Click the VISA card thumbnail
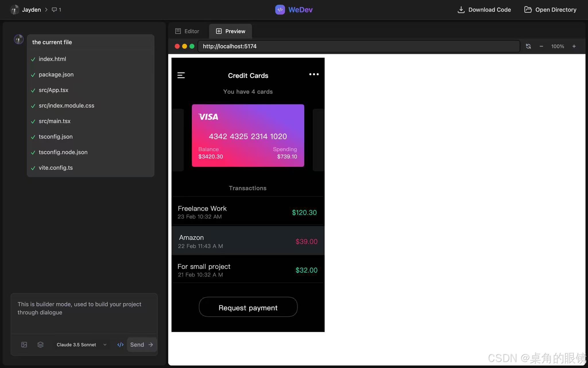588x368 pixels. point(248,135)
